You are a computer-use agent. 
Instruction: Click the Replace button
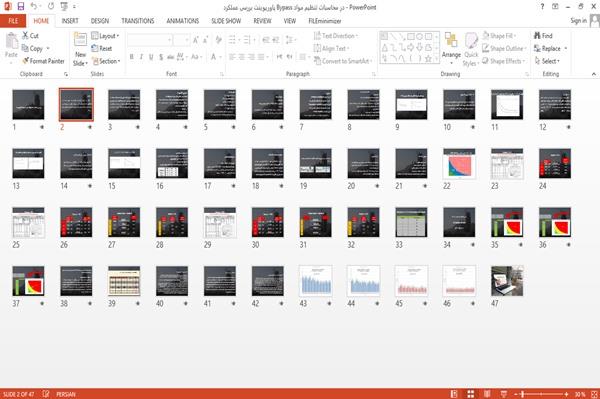tap(550, 48)
